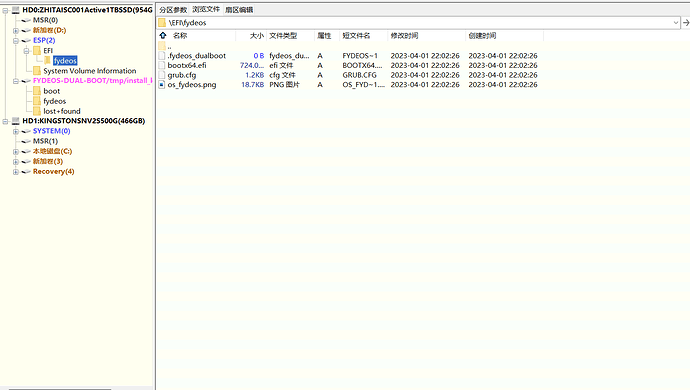Click short file name FYDEOS~1 cell

[360, 55]
